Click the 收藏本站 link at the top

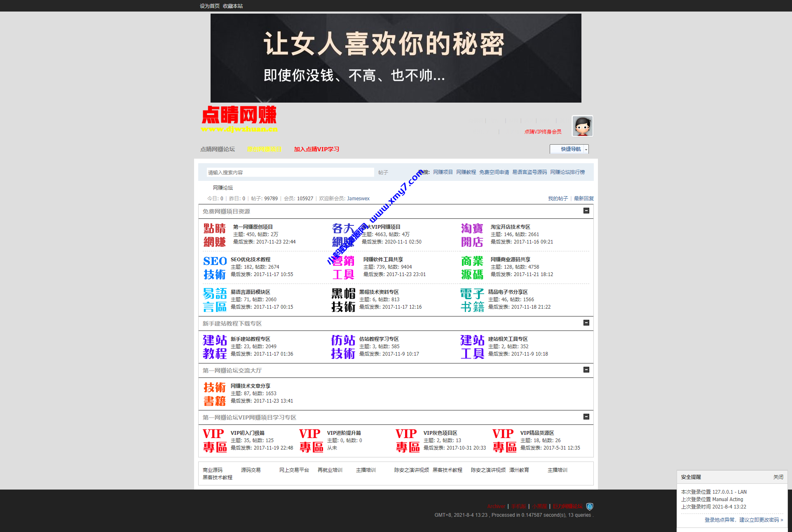point(232,6)
